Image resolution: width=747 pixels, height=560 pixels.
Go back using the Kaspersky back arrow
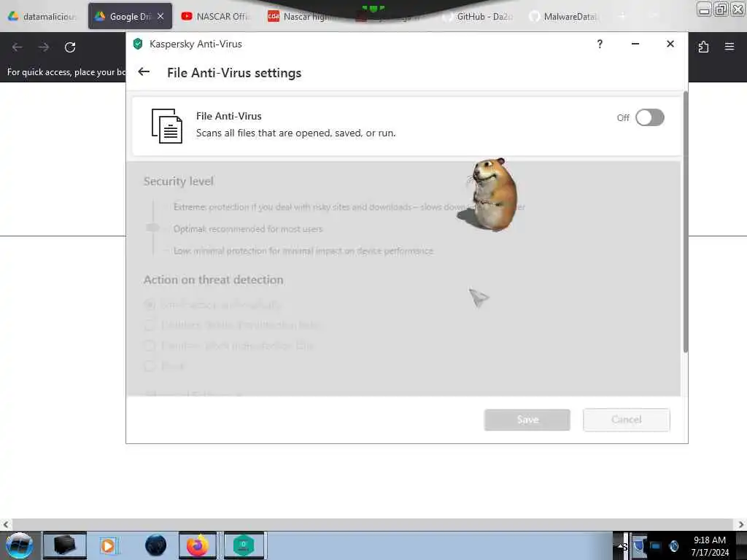pos(144,72)
